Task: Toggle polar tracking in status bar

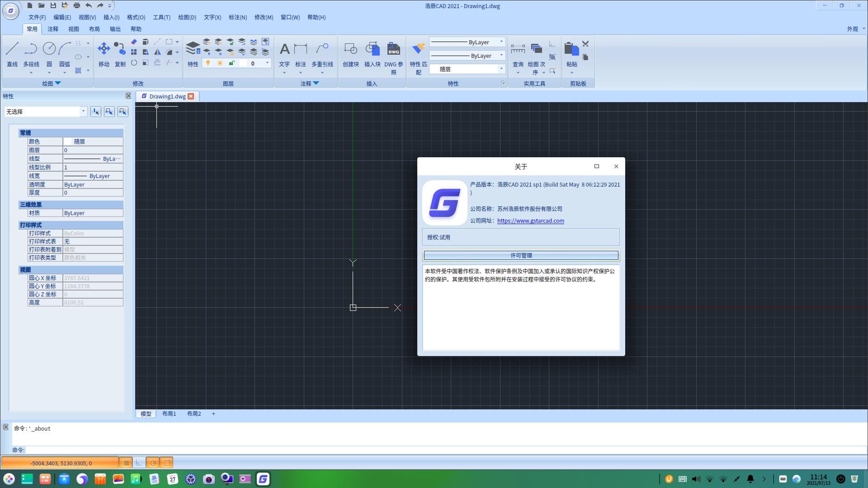Action: click(x=153, y=463)
